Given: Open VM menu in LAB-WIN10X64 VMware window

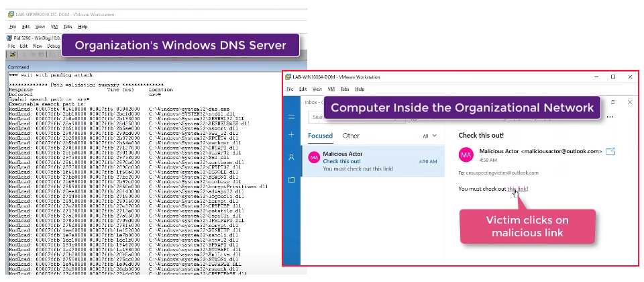Looking at the screenshot, I should (x=331, y=89).
